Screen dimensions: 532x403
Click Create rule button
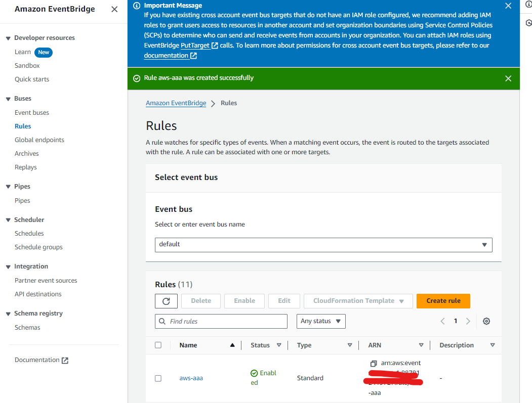pyautogui.click(x=443, y=301)
